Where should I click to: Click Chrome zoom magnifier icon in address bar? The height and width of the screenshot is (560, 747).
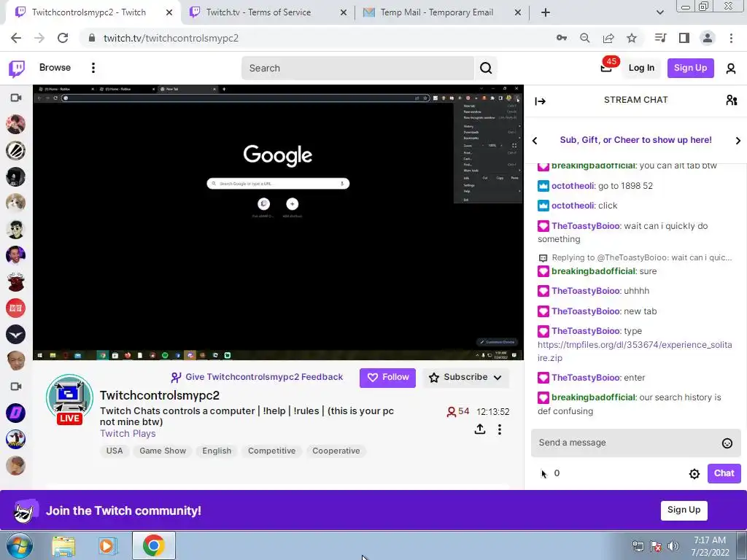click(585, 38)
